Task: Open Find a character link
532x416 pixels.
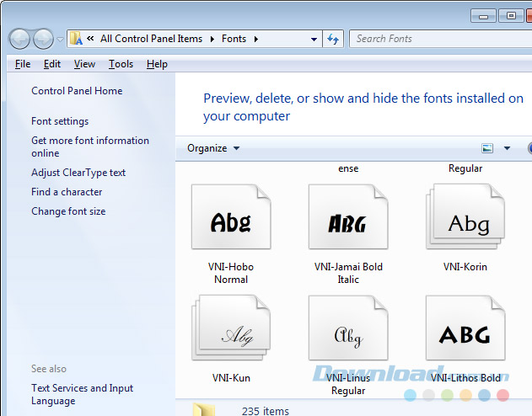Action: pyautogui.click(x=67, y=192)
